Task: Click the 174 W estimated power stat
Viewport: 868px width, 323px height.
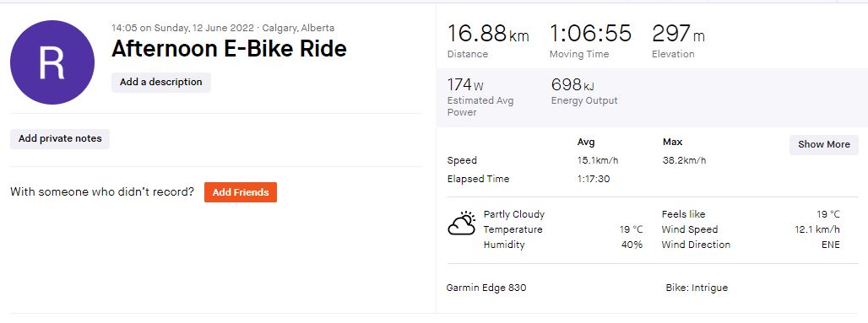Action: [x=465, y=85]
